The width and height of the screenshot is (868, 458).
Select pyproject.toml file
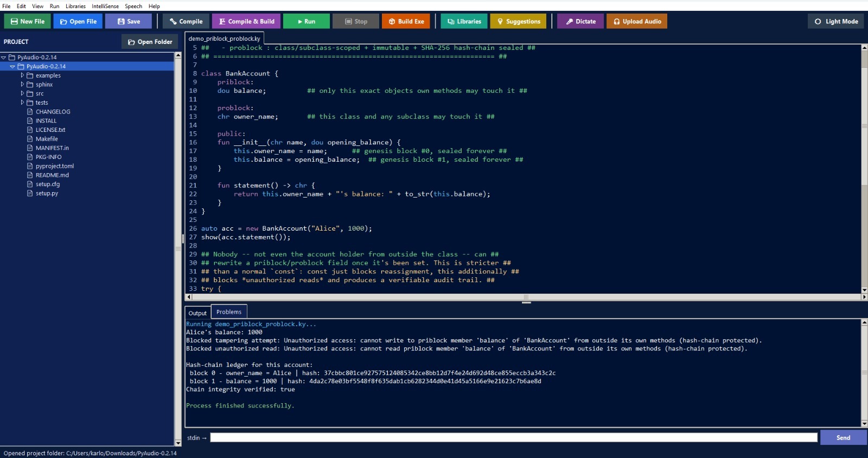click(54, 166)
